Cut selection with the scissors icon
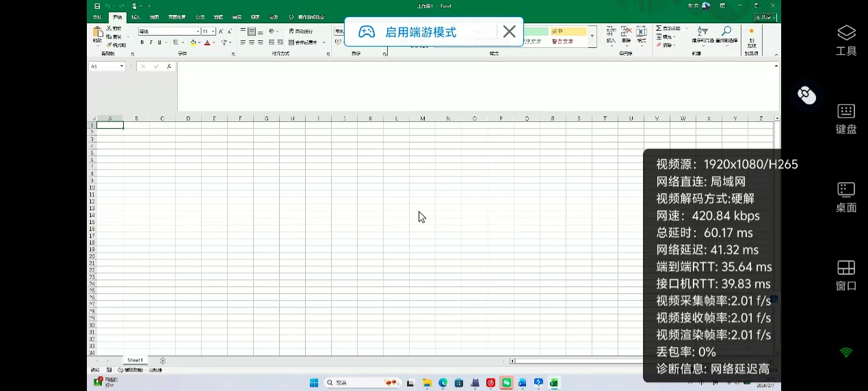Image resolution: width=868 pixels, height=391 pixels. [109, 29]
